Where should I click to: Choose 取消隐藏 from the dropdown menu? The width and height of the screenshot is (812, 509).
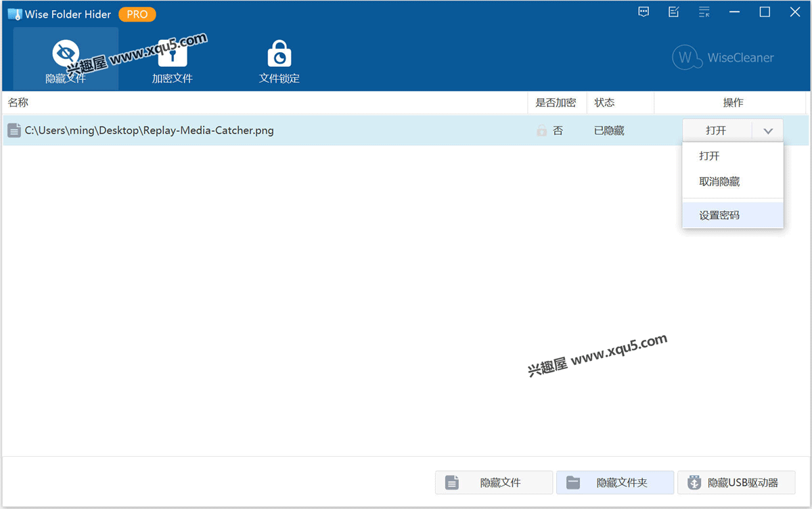733,181
